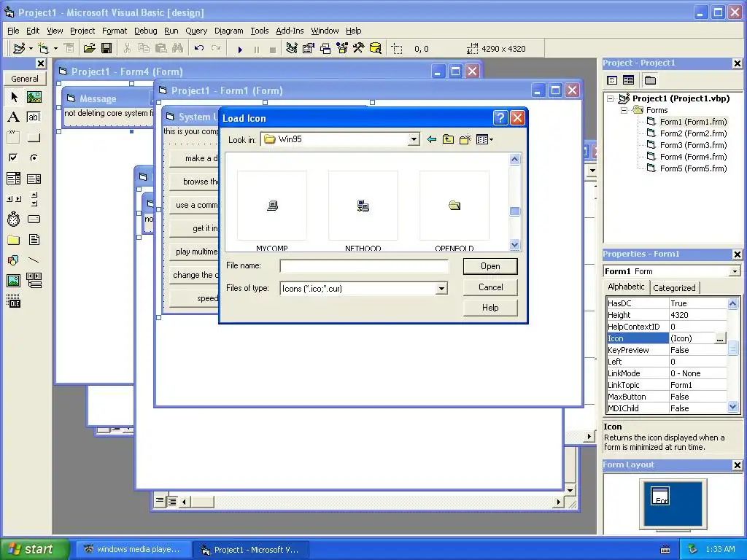This screenshot has width=747, height=560.
Task: Open Properties Window from toolbar
Action: (x=309, y=48)
